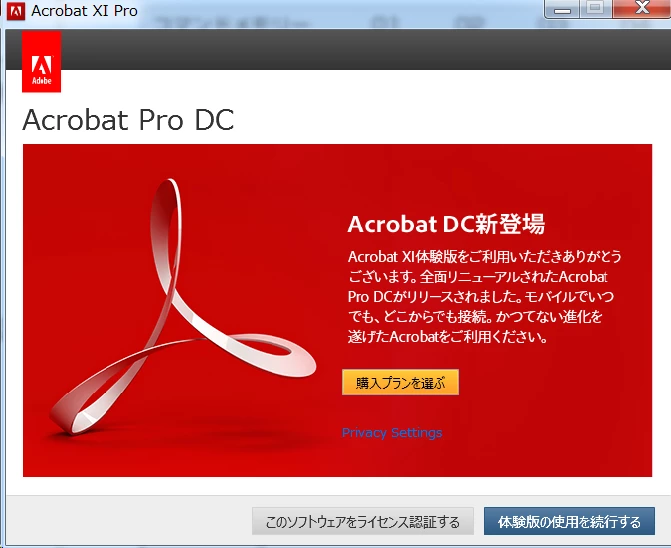
Task: Click the Acrobat ribbon logo graphic
Action: 183,307
